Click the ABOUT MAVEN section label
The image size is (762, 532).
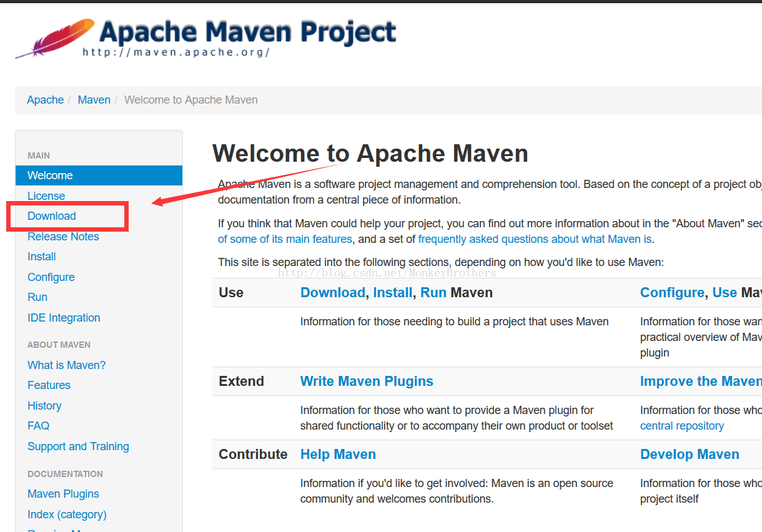pyautogui.click(x=59, y=345)
